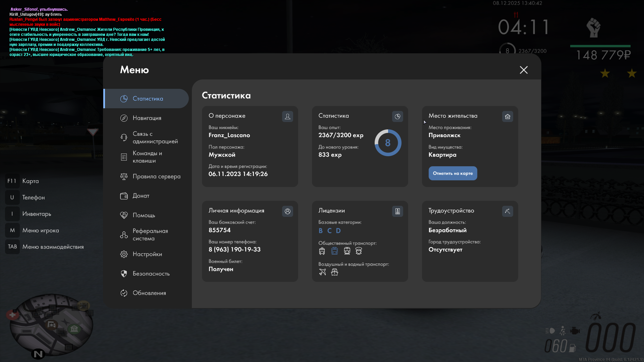Image resolution: width=644 pixels, height=362 pixels.
Task: Close the Меню window with X
Action: point(524,70)
